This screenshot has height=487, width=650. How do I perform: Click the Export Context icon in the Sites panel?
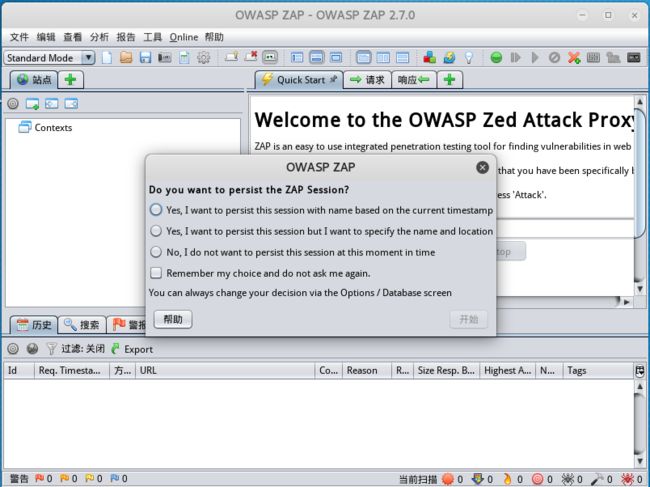pos(71,104)
